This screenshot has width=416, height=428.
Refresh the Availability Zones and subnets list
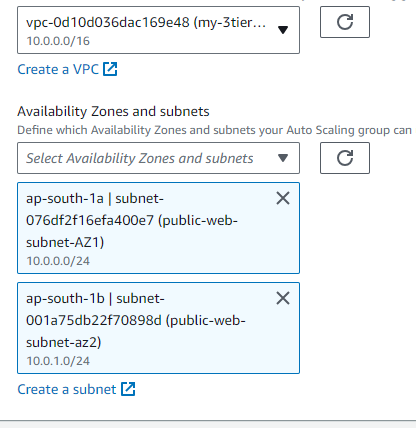coord(345,158)
